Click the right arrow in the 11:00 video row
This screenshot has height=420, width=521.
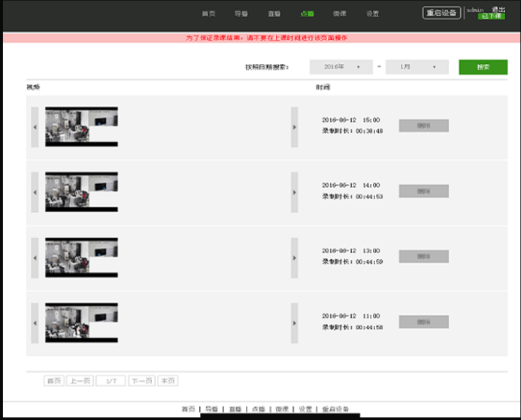point(295,323)
